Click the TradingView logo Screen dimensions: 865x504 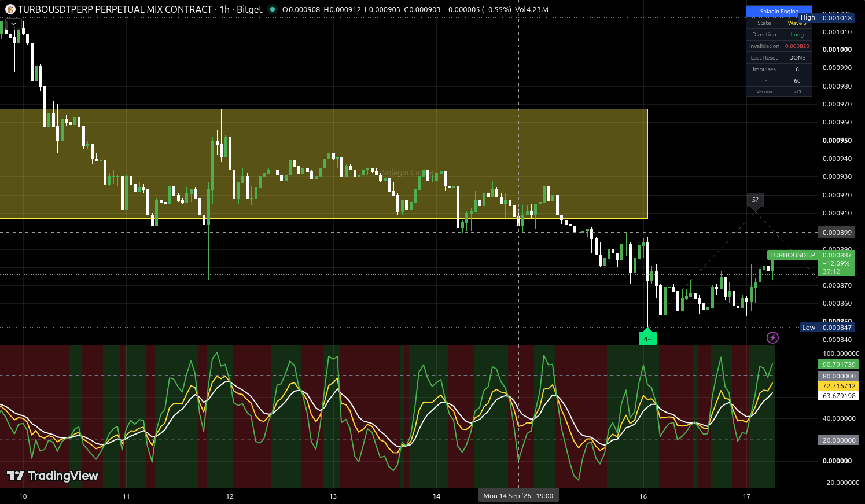tap(53, 476)
